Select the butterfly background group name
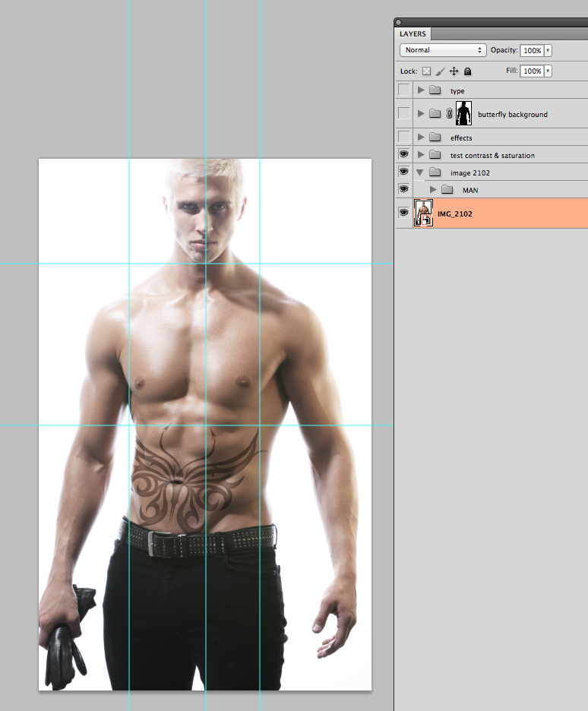The height and width of the screenshot is (711, 588). coord(512,114)
